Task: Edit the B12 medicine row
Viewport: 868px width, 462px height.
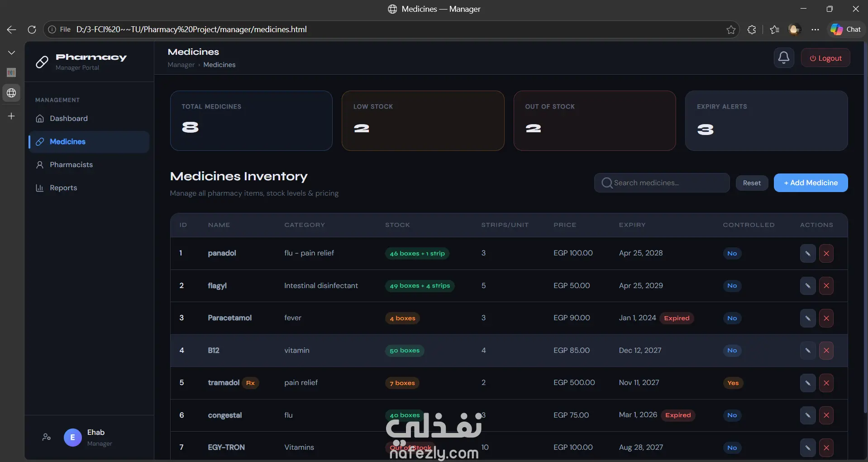Action: click(808, 351)
